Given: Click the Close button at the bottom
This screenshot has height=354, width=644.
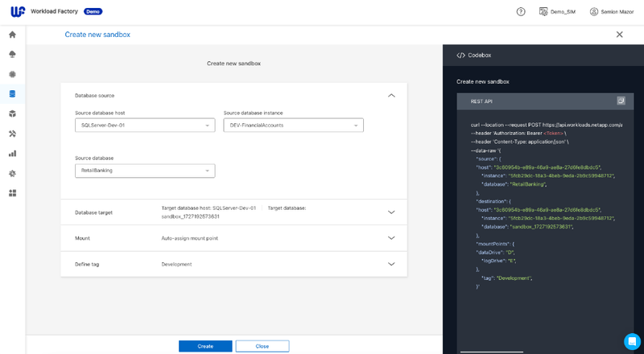Looking at the screenshot, I should coord(262,346).
